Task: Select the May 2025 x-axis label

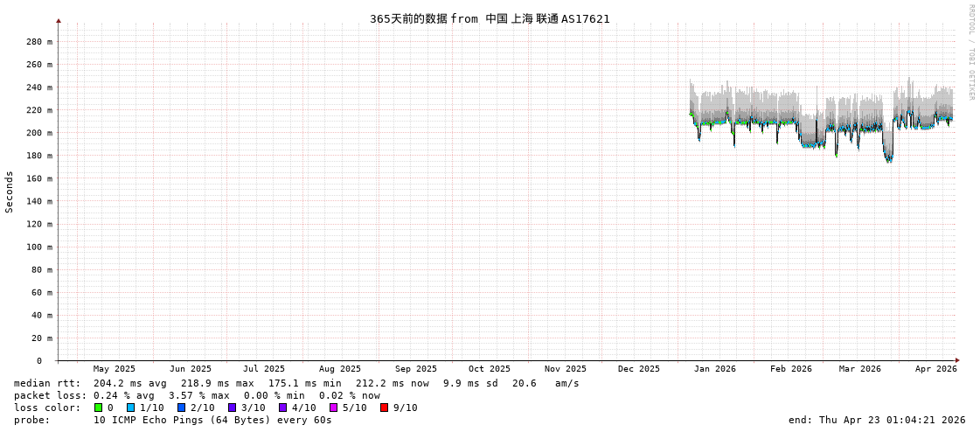Action: pyautogui.click(x=114, y=369)
